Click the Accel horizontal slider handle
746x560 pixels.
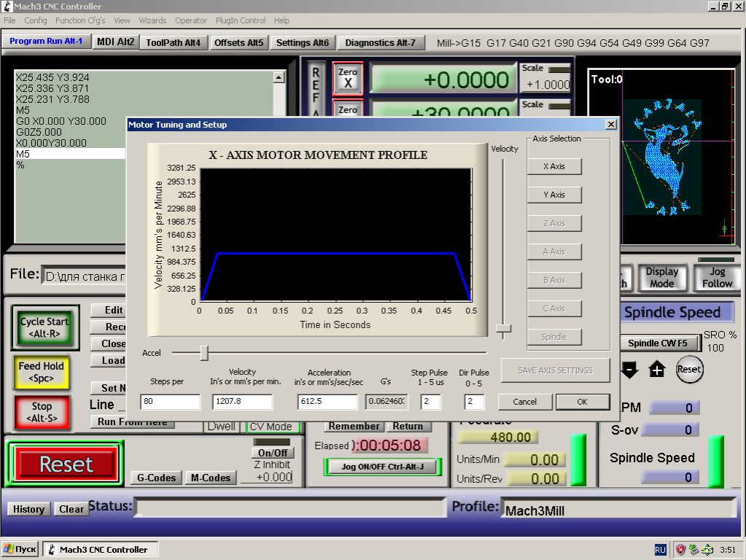point(204,353)
